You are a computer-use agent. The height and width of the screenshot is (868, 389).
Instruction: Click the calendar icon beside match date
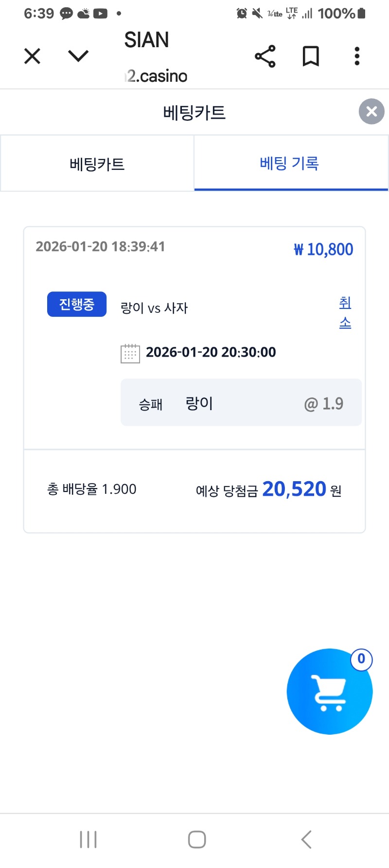tap(130, 353)
